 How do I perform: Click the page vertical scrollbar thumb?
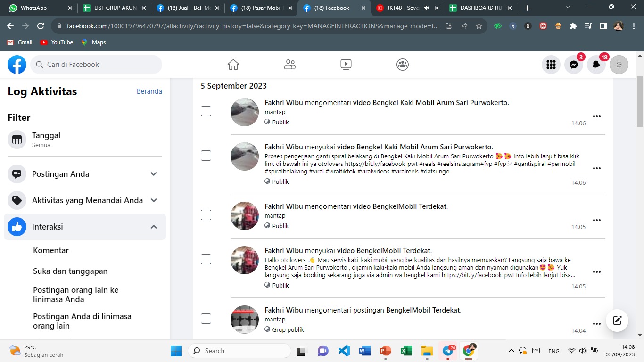[640, 101]
